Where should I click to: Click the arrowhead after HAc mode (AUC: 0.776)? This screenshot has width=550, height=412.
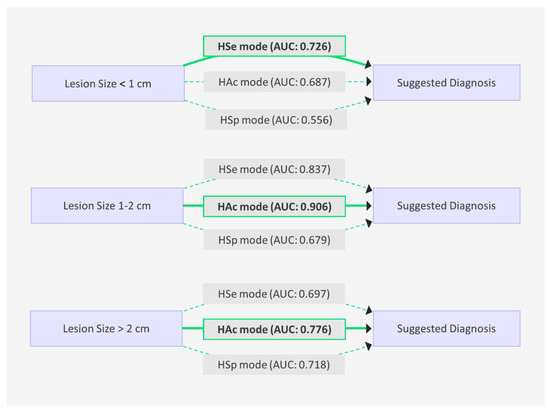pos(369,329)
